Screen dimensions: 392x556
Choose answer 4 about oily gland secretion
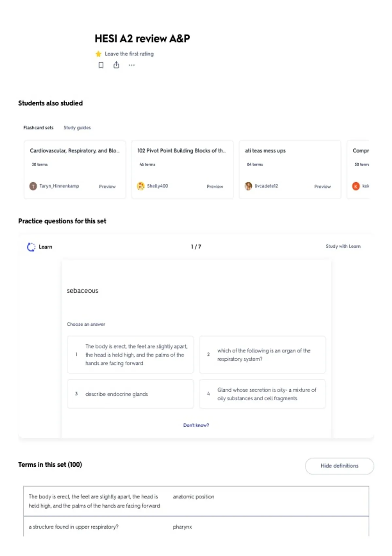[262, 394]
